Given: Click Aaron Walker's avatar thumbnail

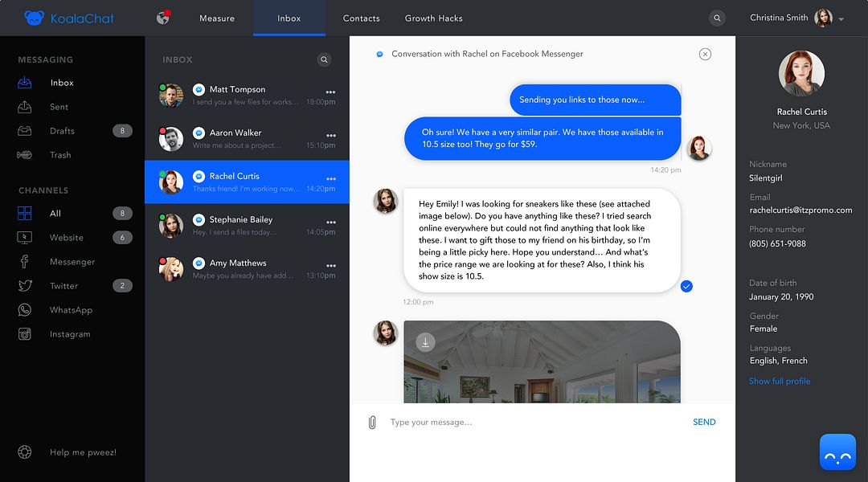Looking at the screenshot, I should click(x=171, y=139).
